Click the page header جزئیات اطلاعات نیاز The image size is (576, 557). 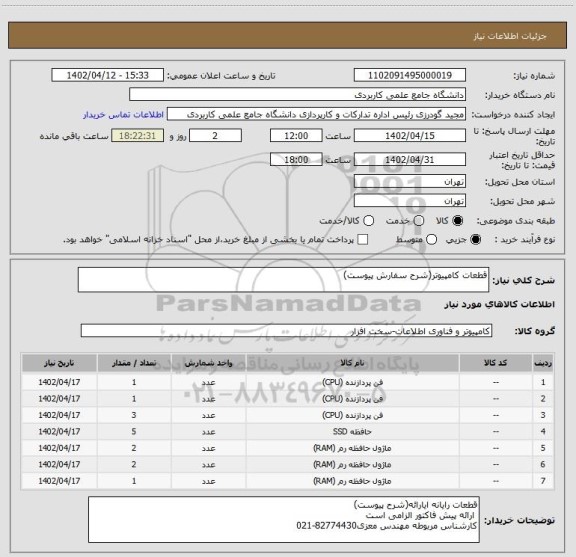pyautogui.click(x=510, y=36)
